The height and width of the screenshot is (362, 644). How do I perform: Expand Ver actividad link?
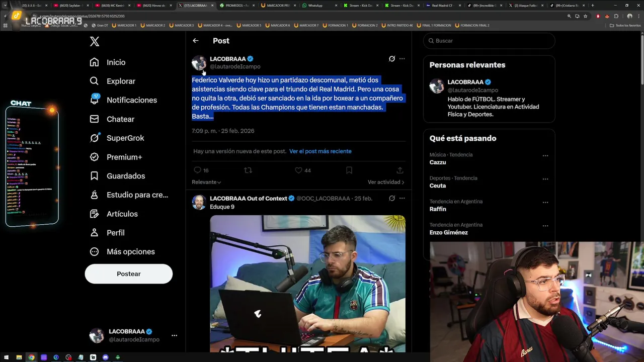386,182
